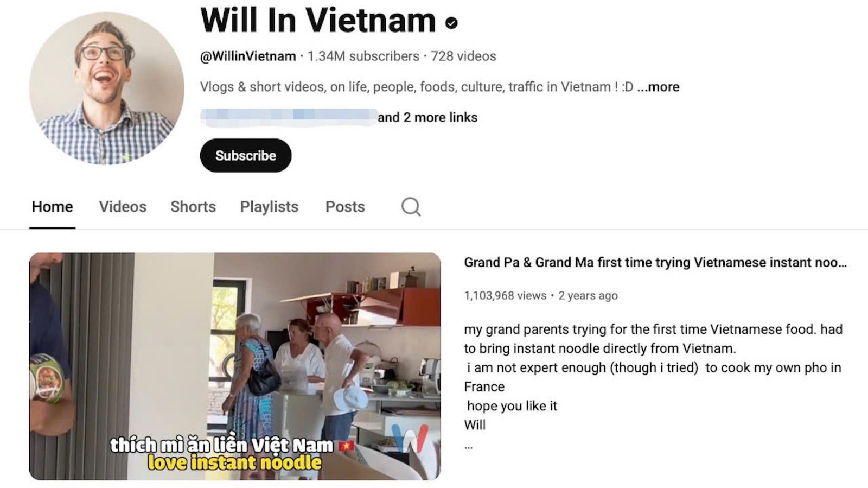Select the Home tab
This screenshot has height=488, width=868.
click(52, 207)
